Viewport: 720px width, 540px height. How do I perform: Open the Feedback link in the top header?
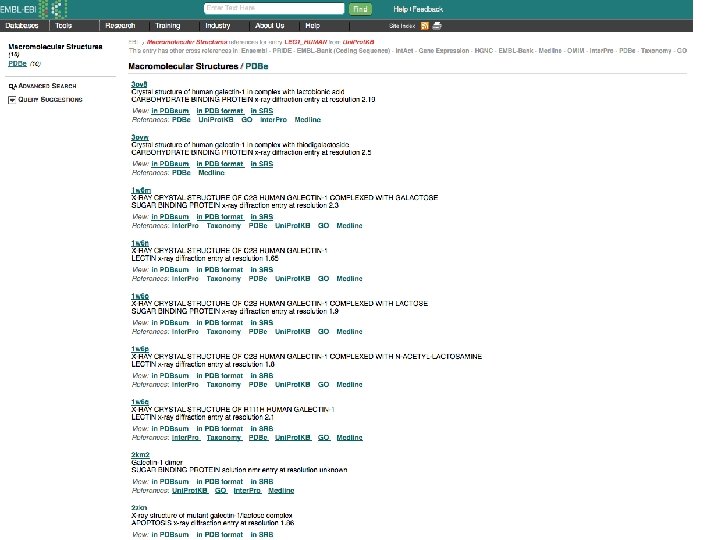428,9
